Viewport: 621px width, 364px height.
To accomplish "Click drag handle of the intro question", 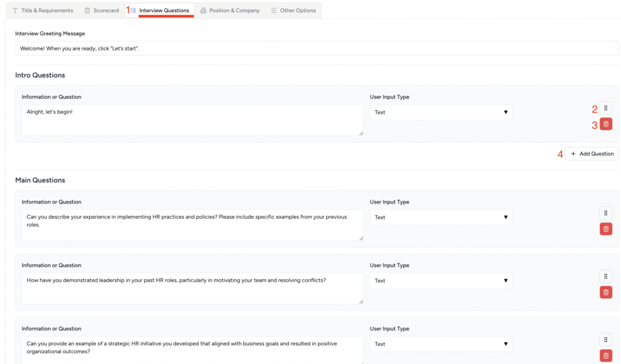I will point(606,108).
